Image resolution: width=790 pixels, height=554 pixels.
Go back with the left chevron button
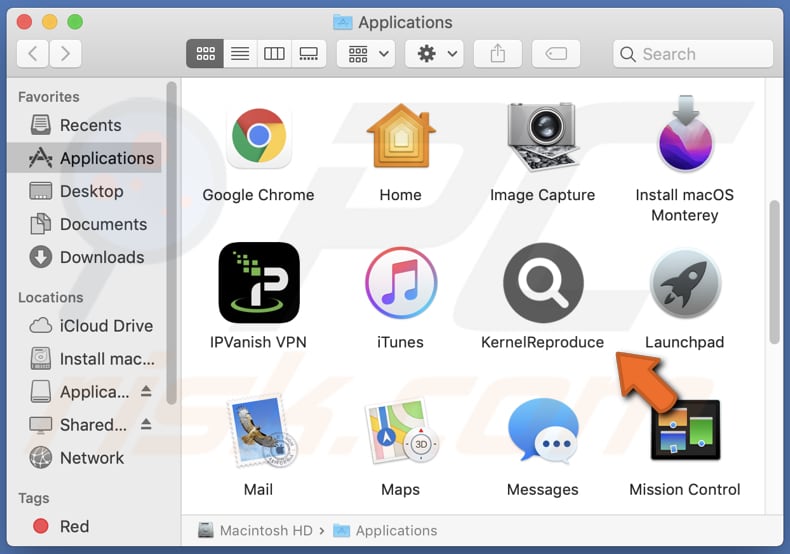tap(33, 53)
